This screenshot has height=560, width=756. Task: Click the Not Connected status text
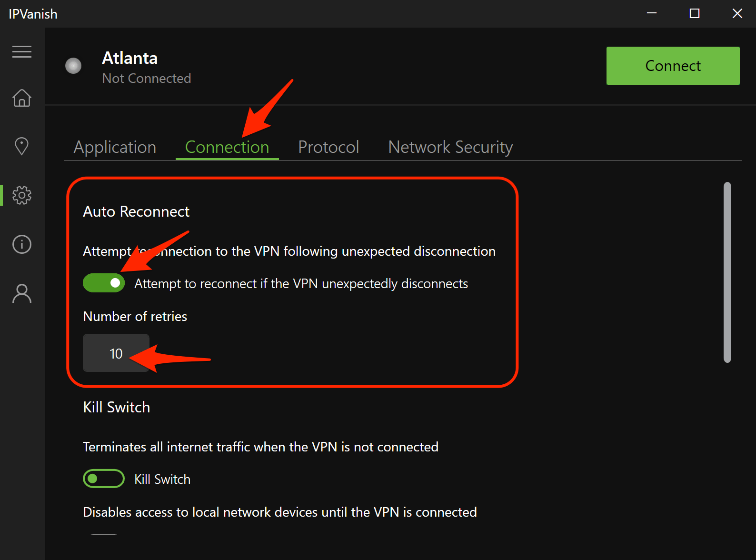pos(147,78)
